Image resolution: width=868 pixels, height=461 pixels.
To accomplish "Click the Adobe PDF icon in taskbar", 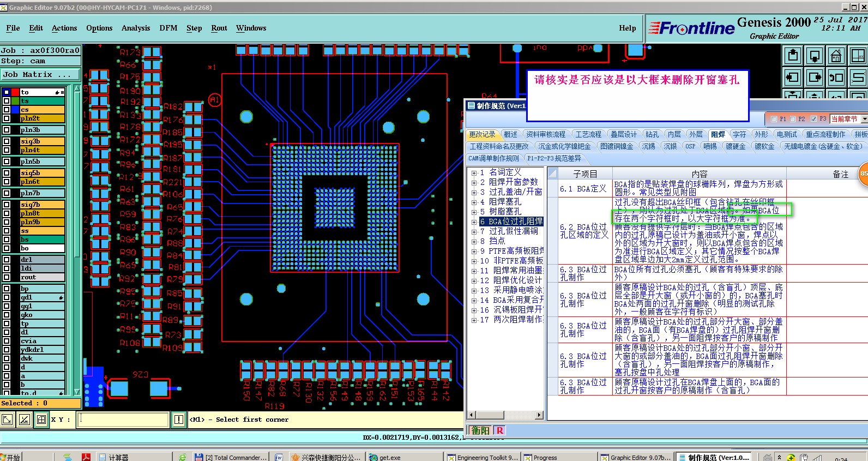I will coord(86,457).
